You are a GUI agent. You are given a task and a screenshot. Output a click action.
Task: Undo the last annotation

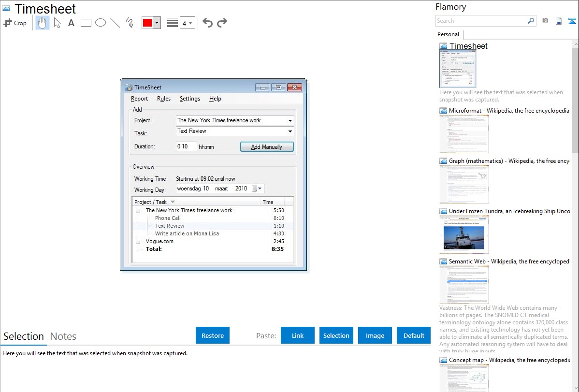(x=207, y=23)
